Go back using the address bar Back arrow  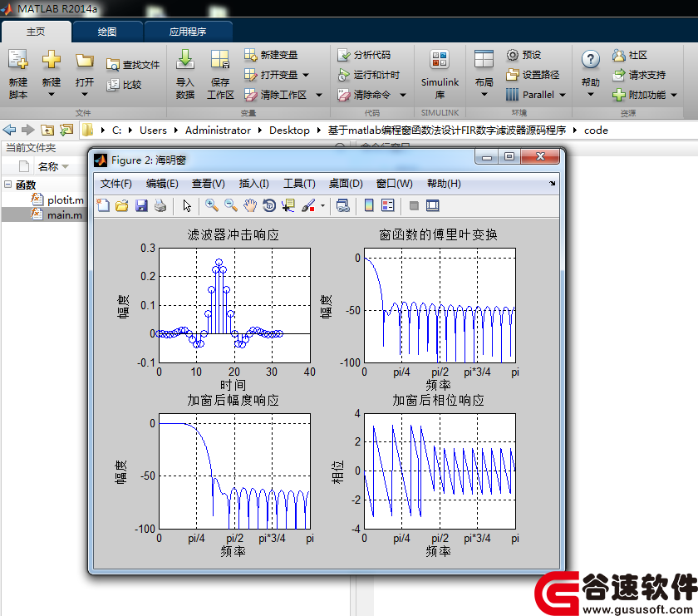(x=9, y=130)
